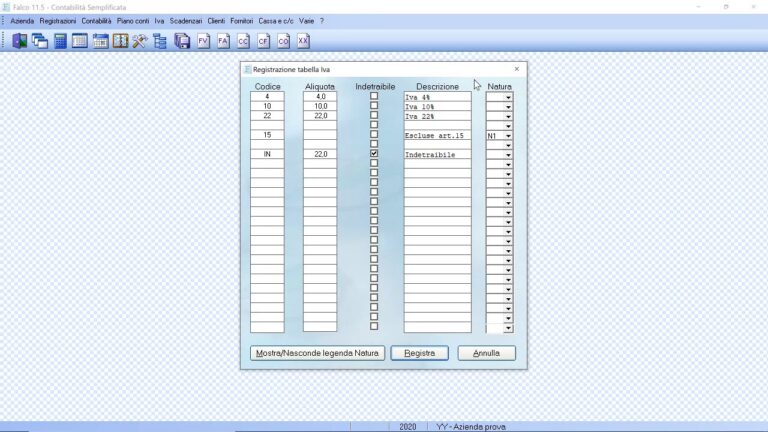
Task: Toggle Indetraibile checkbox for Iva 10% row
Action: [374, 106]
